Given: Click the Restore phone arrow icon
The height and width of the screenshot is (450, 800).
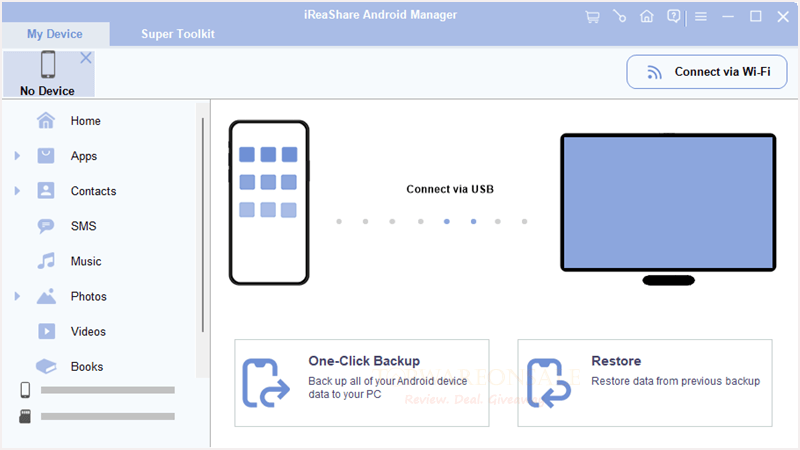Looking at the screenshot, I should click(548, 383).
